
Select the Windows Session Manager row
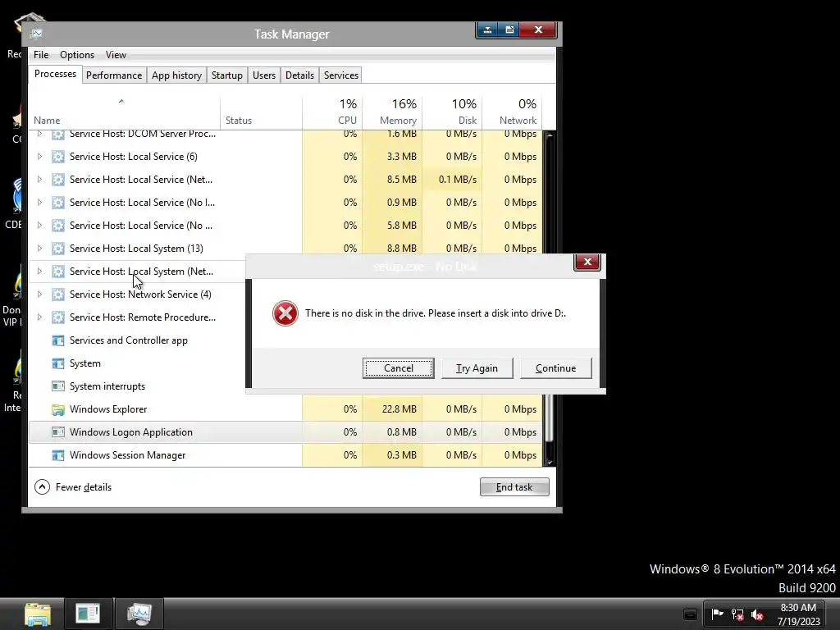click(x=285, y=455)
